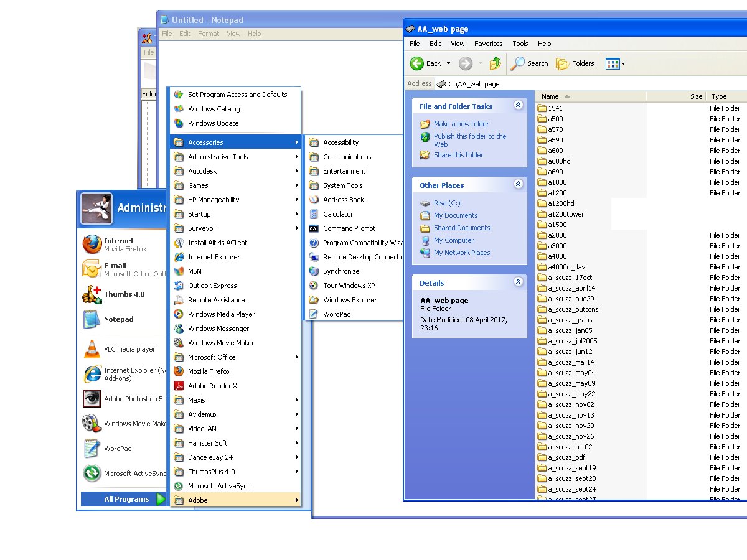
Task: Open the Views icon in Explorer toolbar
Action: click(x=613, y=63)
